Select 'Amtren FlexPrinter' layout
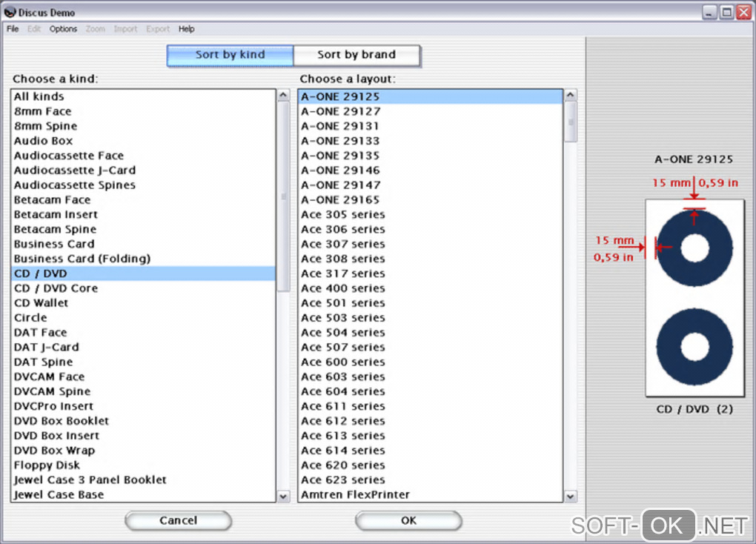The height and width of the screenshot is (544, 756). tap(431, 495)
